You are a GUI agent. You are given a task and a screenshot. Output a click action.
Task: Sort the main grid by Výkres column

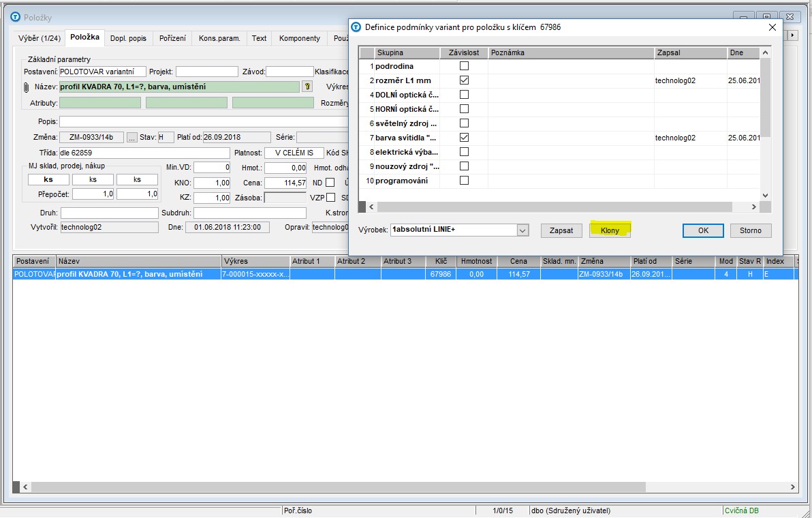click(256, 261)
